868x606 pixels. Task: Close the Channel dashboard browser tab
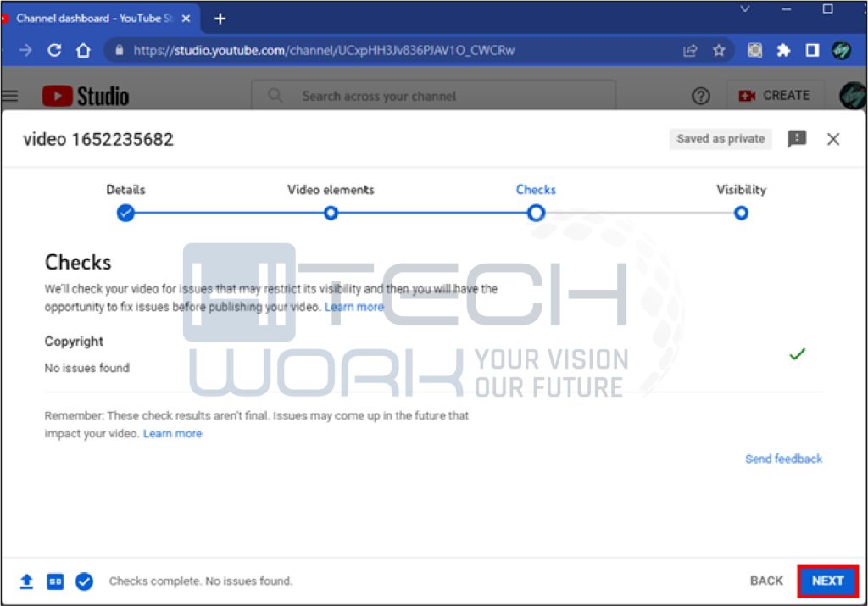click(x=186, y=19)
